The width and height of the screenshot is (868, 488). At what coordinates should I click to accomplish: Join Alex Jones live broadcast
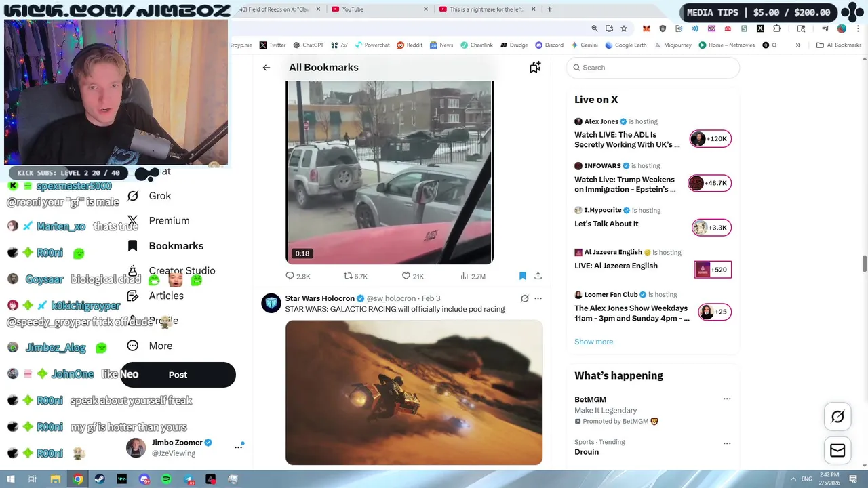pyautogui.click(x=652, y=135)
